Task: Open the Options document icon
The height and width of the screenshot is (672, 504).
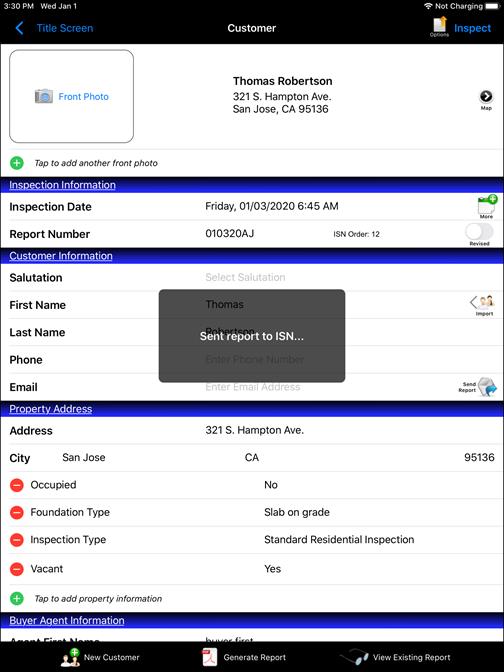Action: (440, 26)
